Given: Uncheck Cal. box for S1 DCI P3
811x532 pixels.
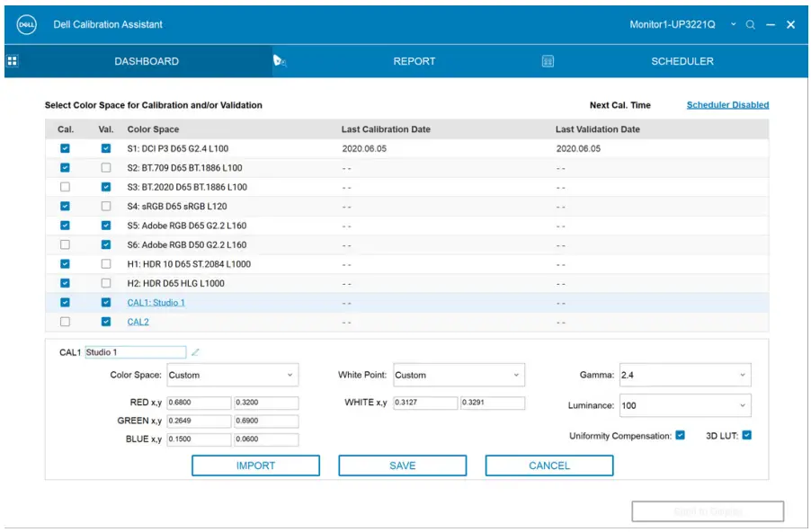Looking at the screenshot, I should click(65, 148).
